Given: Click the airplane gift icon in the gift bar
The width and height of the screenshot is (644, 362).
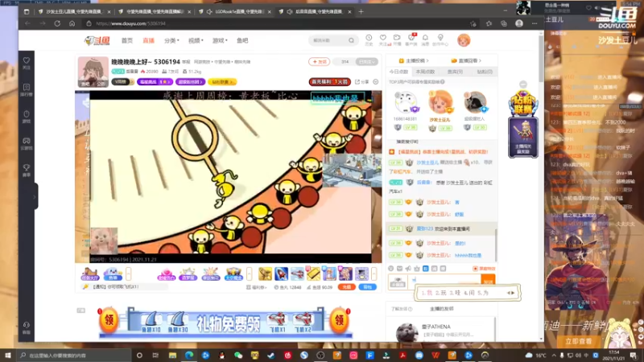Looking at the screenshot, I should 297,274.
